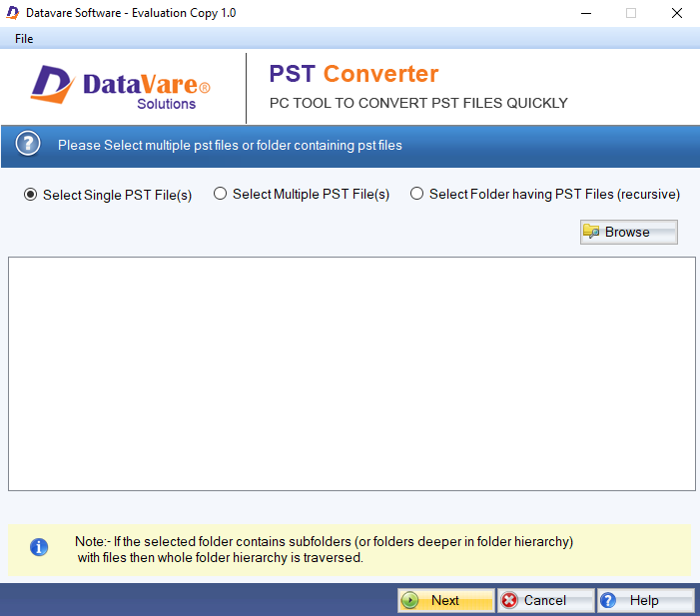Image resolution: width=700 pixels, height=616 pixels.
Task: Click the blue info icon beside the note
Action: (x=39, y=547)
